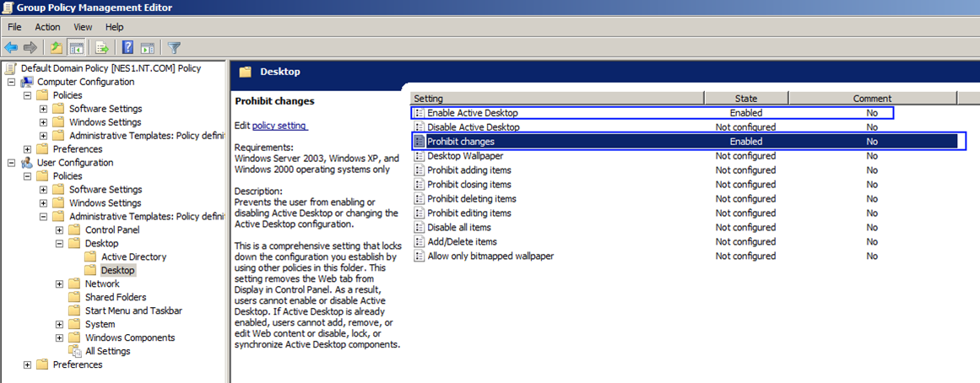Viewport: 980px width, 383px height.
Task: Click the Computer Configuration computer icon
Action: (28, 82)
